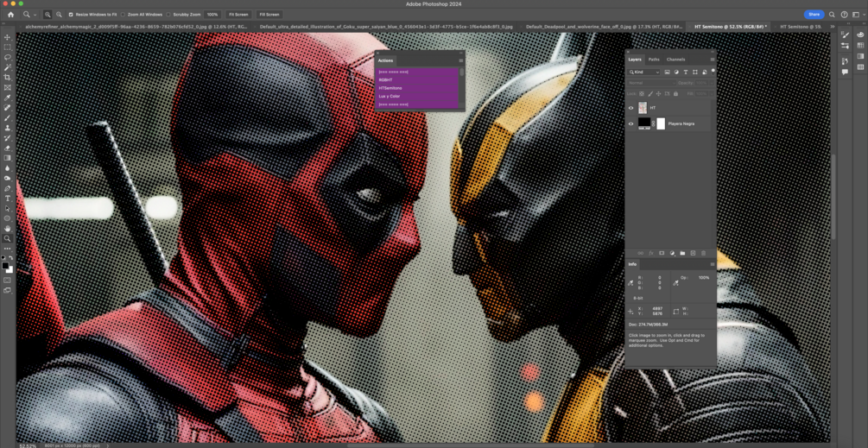Open the Kind filter dropdown in Layers
The image size is (868, 448).
(x=644, y=73)
